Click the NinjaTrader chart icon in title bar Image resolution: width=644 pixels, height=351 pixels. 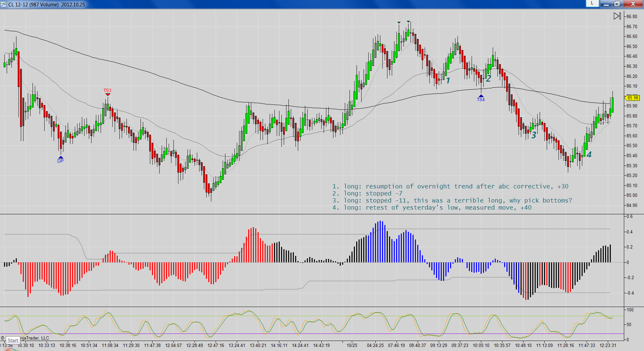coord(3,4)
